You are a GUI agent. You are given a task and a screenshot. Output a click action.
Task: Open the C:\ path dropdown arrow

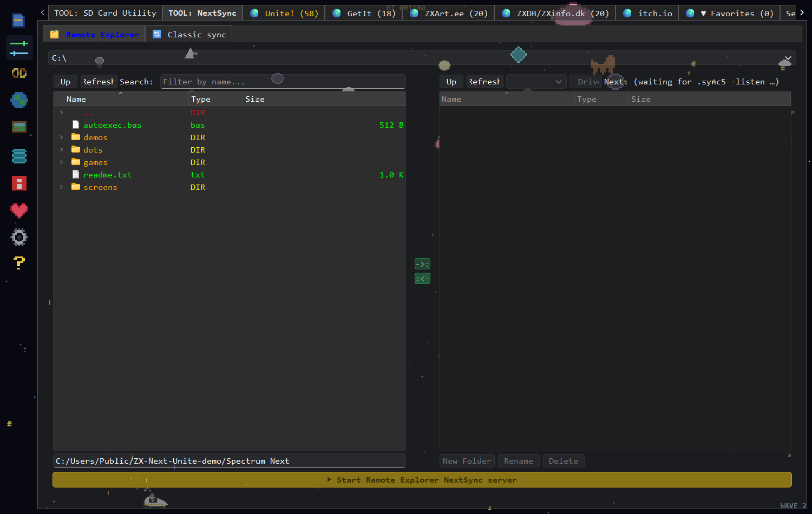point(788,58)
